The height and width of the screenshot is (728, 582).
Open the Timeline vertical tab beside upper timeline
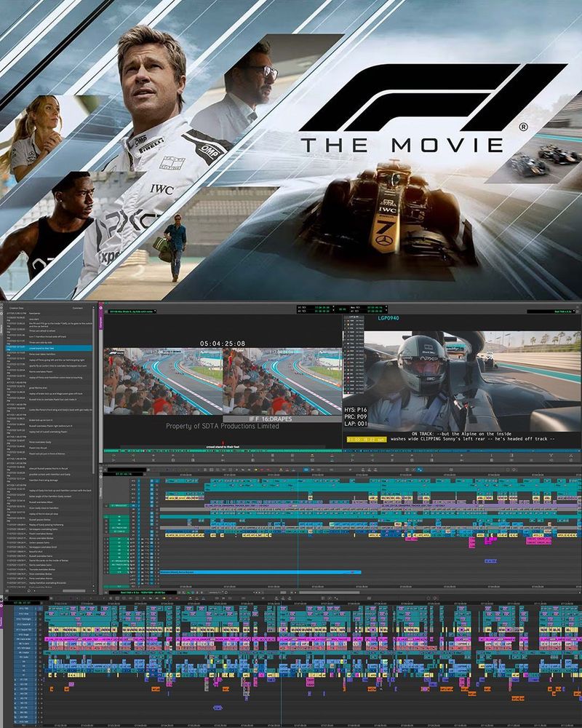pyautogui.click(x=100, y=493)
